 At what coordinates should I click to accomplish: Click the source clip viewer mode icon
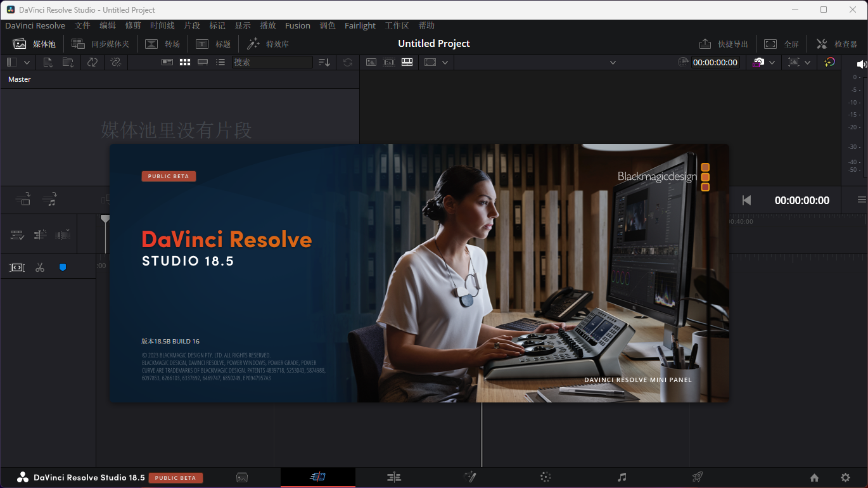pyautogui.click(x=371, y=62)
